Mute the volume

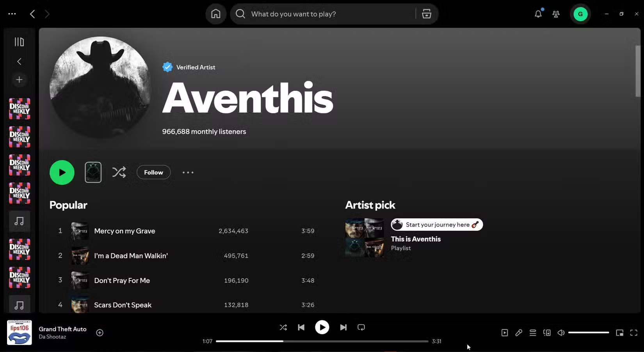click(x=561, y=333)
